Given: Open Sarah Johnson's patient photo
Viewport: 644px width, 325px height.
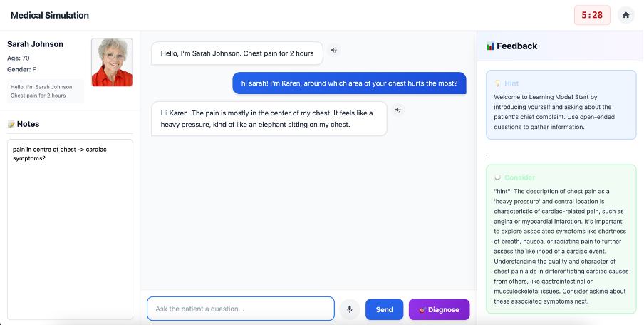Looking at the screenshot, I should click(x=112, y=62).
